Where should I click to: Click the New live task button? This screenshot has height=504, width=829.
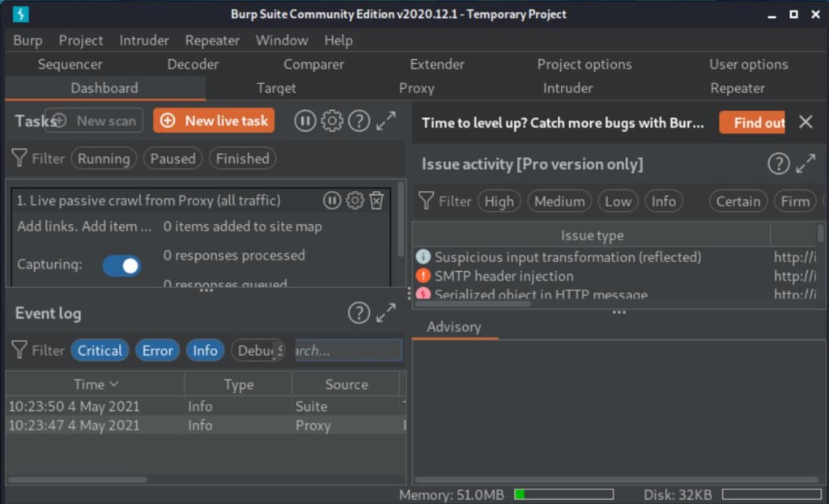[214, 121]
